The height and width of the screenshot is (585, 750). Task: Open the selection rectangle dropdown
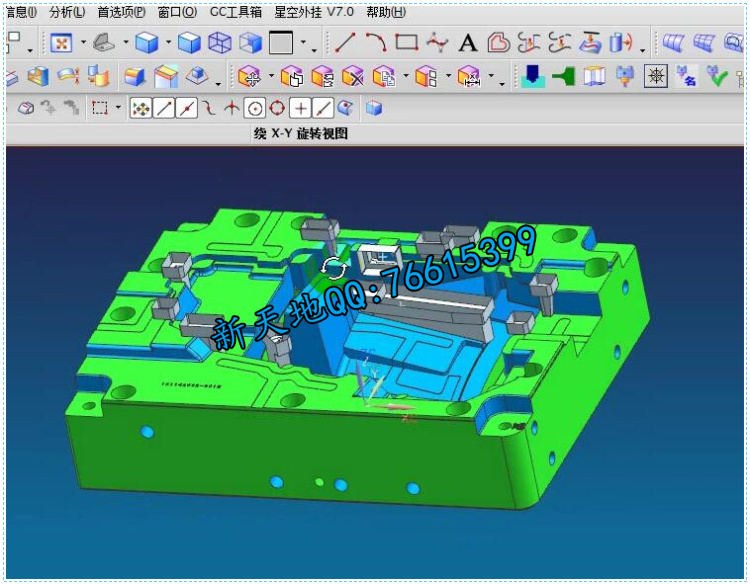click(118, 108)
